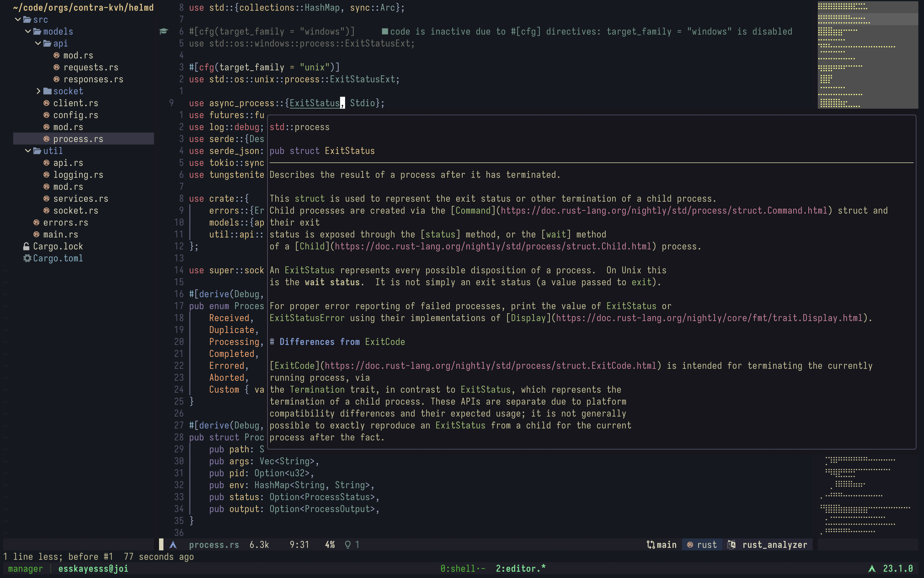924x578 pixels.
Task: Click the Rust file icon beside main.rs
Action: (x=36, y=234)
